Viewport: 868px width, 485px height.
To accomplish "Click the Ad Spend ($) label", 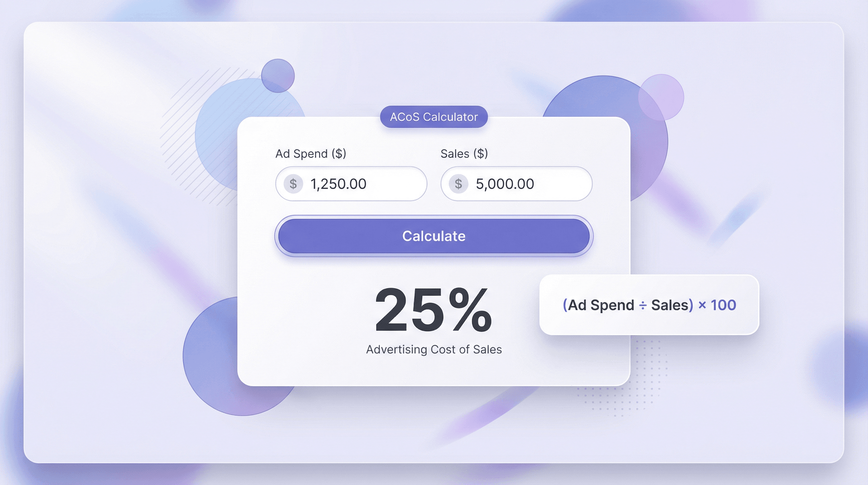I will click(x=311, y=154).
